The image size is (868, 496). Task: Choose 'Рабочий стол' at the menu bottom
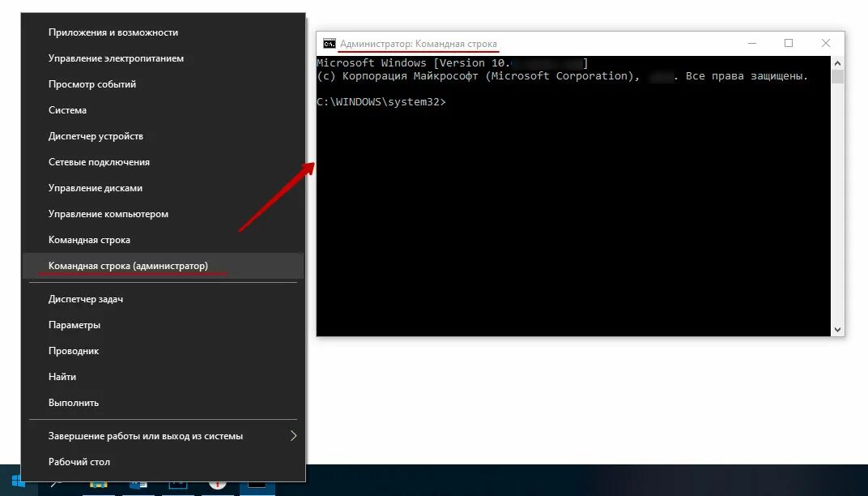tap(164, 462)
